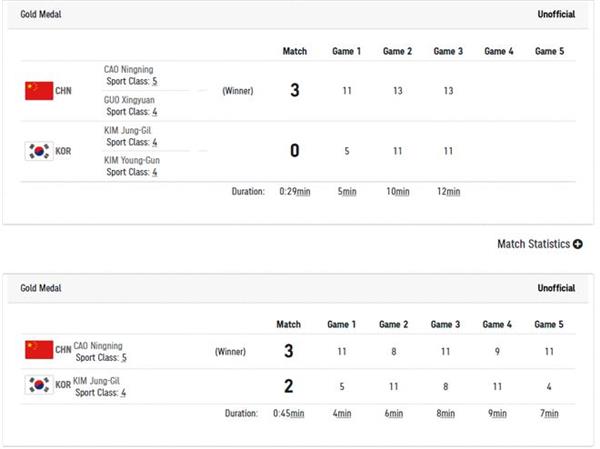
Task: Click the Unofficial label in the top panel
Action: (556, 16)
